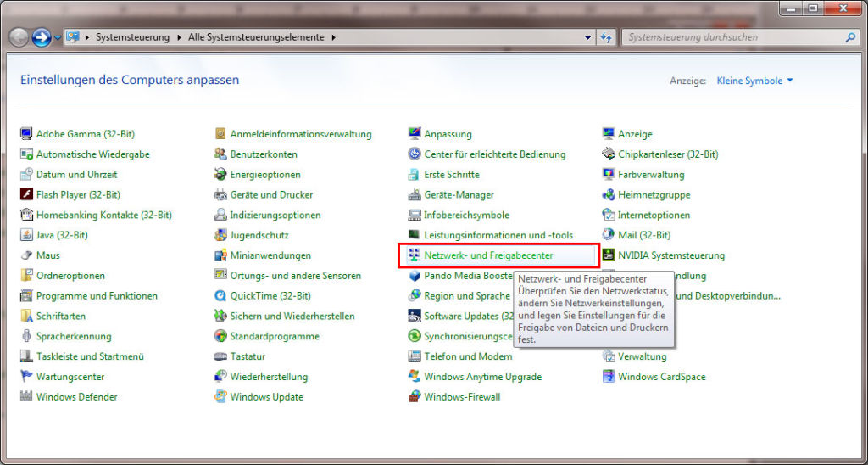
Task: Expand the arrow after Alle Systemsteuerungselemente
Action: click(x=333, y=37)
